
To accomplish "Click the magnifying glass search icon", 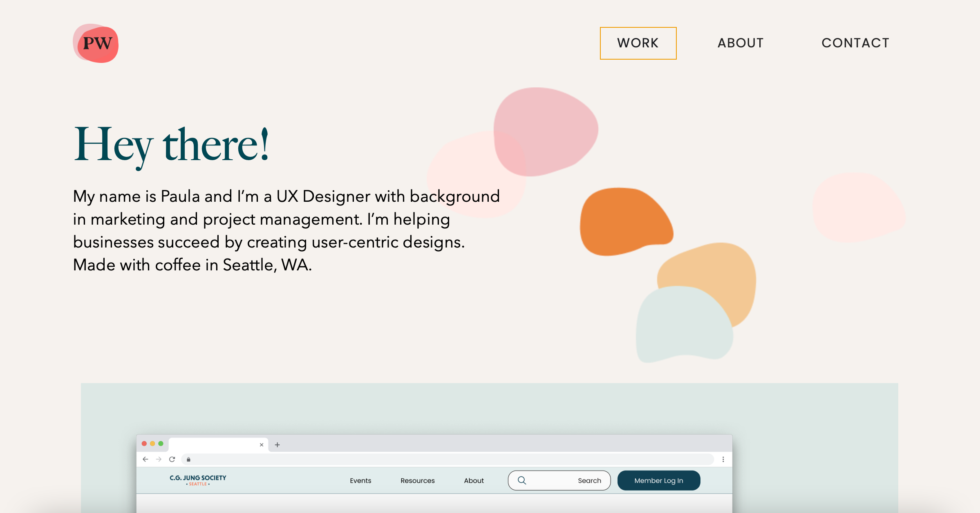I will point(522,480).
